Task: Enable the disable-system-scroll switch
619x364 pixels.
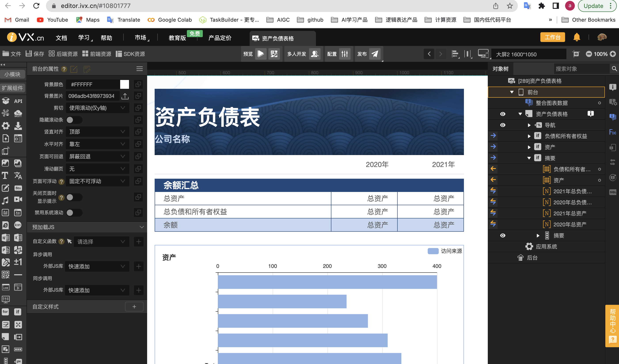Action: 74,212
